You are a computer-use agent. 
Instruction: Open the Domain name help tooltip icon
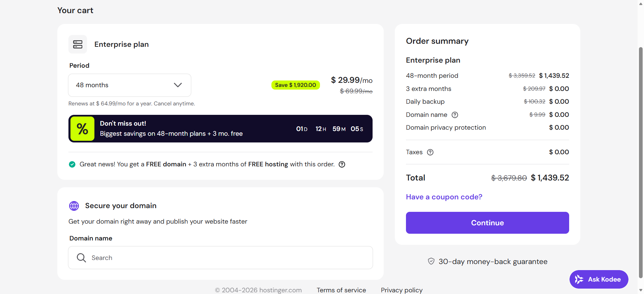pos(455,115)
